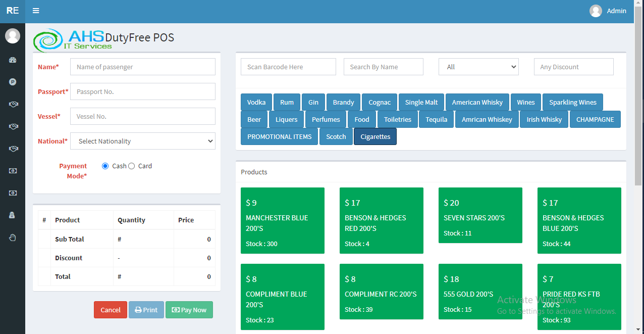The image size is (644, 334).
Task: Open the middle handshake icon in sidebar
Action: click(x=13, y=126)
